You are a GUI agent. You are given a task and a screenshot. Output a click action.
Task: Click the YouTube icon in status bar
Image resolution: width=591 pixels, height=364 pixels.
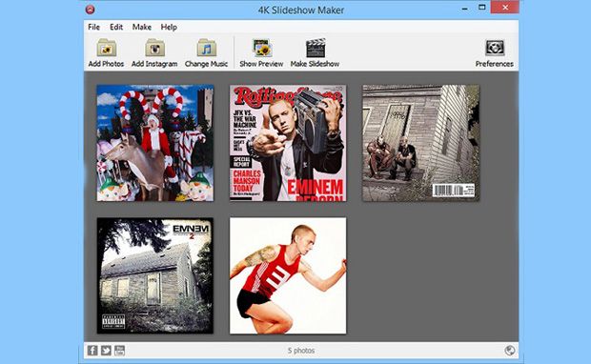click(119, 351)
